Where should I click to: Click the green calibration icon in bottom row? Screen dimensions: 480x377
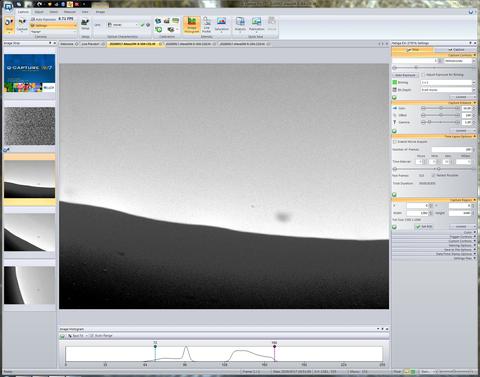pos(159,30)
